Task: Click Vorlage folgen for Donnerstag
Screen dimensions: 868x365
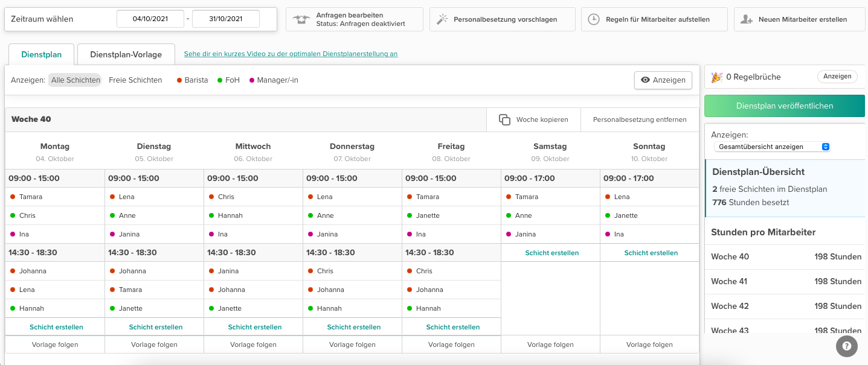Action: coord(352,344)
